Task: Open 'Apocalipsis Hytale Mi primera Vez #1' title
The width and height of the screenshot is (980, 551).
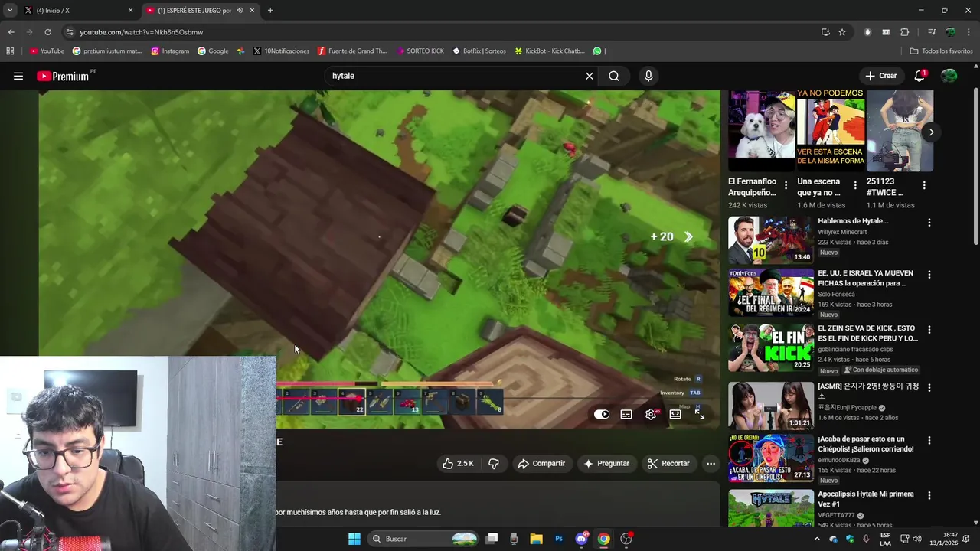Action: 864,499
